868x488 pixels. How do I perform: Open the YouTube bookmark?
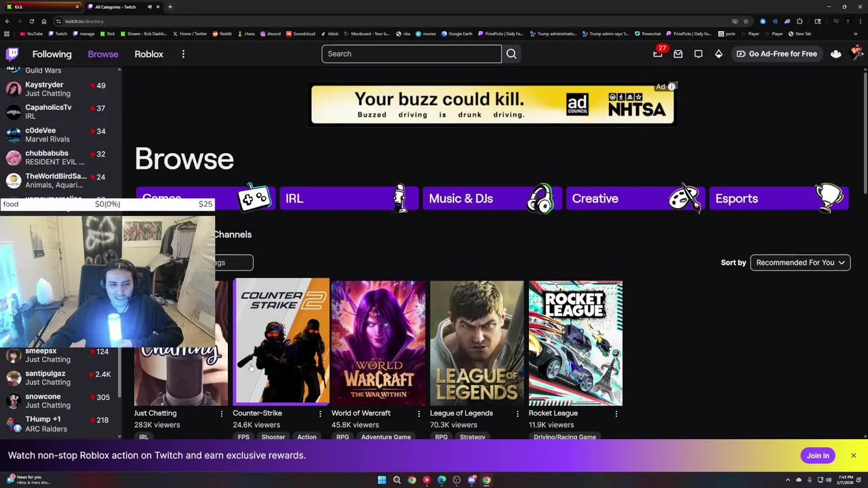(x=31, y=33)
